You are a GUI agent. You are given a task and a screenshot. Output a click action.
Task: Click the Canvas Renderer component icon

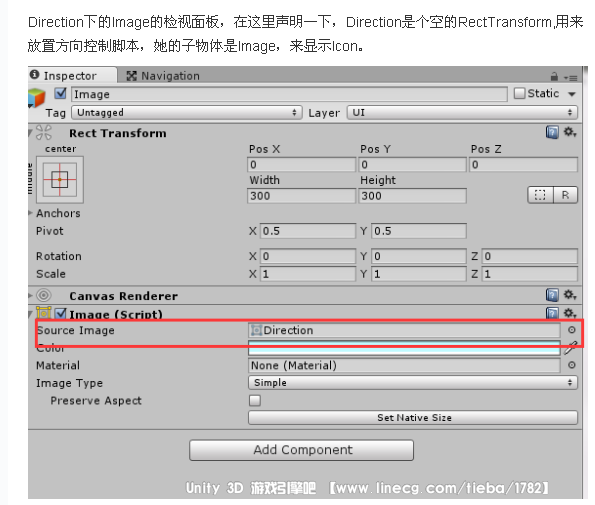click(x=44, y=295)
